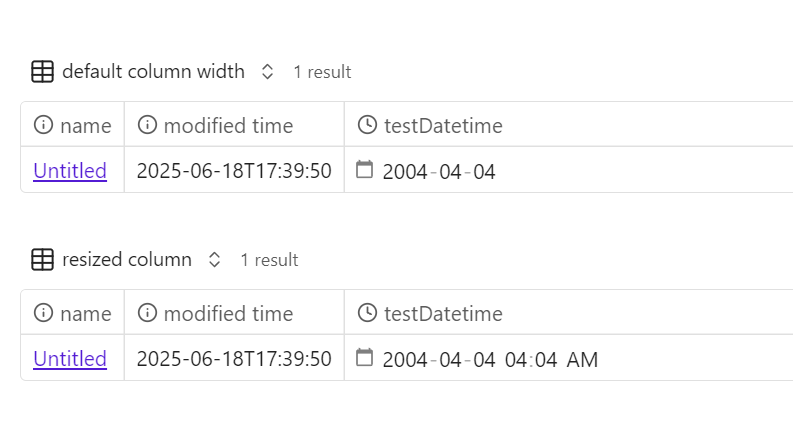The image size is (793, 429).
Task: Click calendar icon next to 2004-04-04 date
Action: (x=365, y=169)
